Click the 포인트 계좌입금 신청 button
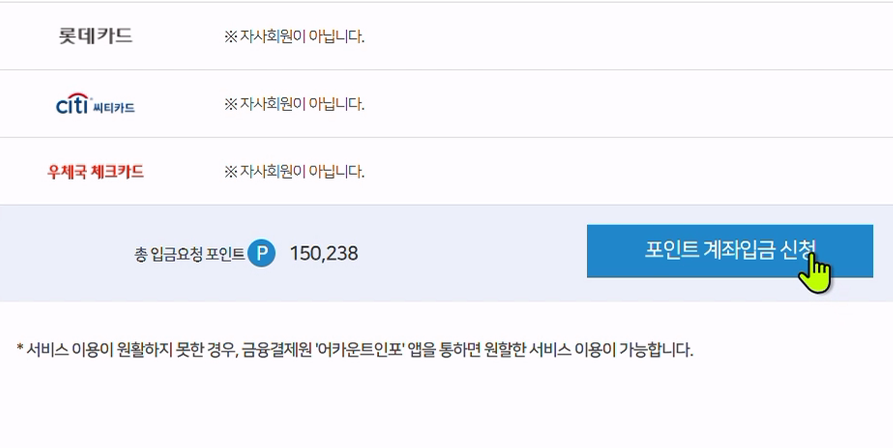Screen dimensions: 893x448 730,251
